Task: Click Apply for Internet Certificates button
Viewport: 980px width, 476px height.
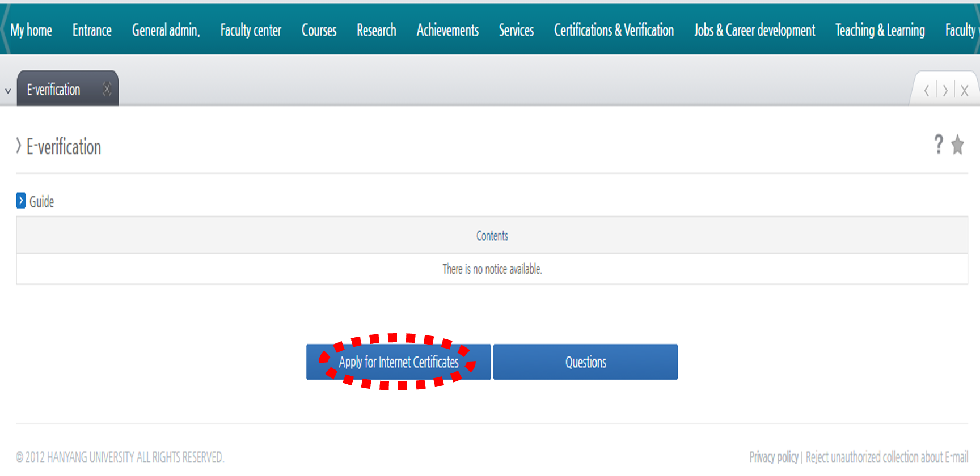Action: click(x=398, y=362)
